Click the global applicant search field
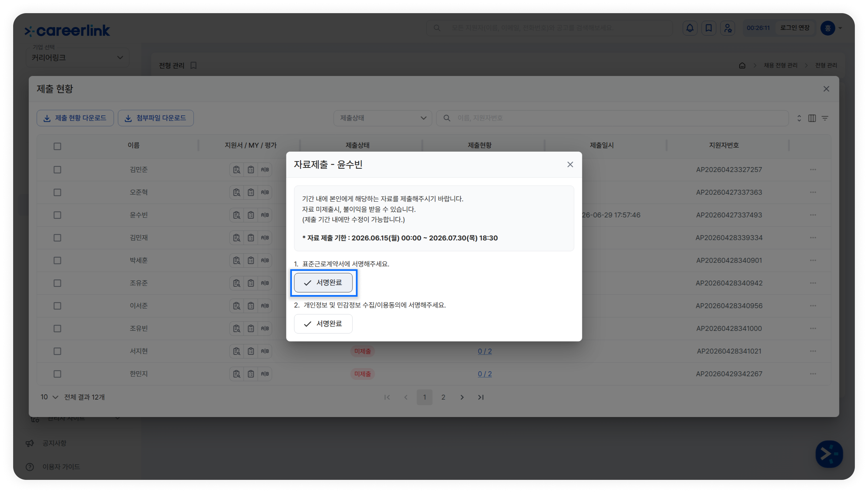The width and height of the screenshot is (868, 493). coord(549,28)
